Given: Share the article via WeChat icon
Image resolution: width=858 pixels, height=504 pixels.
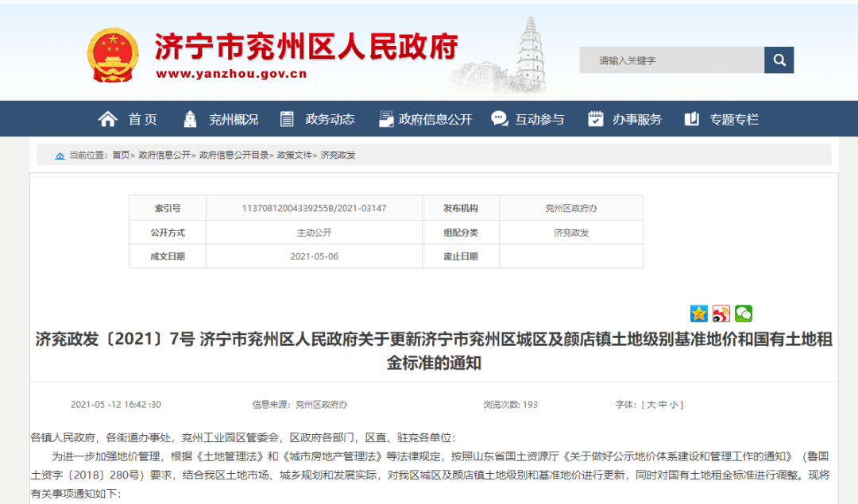Looking at the screenshot, I should (744, 314).
